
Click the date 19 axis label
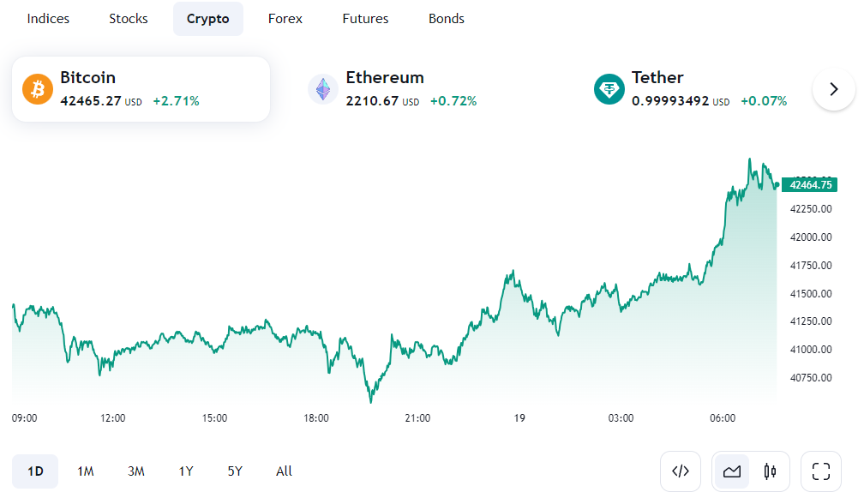click(x=519, y=418)
